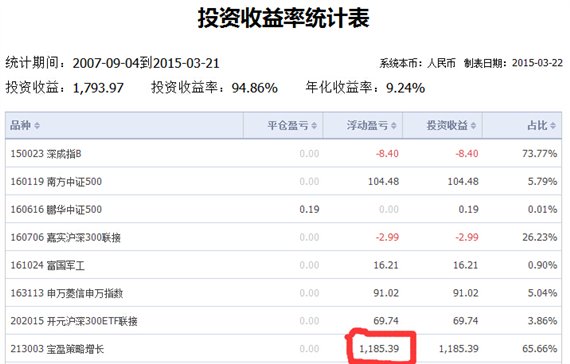Screen dimensions: 570x364
Task: Click the 65.66% share value
Action: (x=539, y=349)
